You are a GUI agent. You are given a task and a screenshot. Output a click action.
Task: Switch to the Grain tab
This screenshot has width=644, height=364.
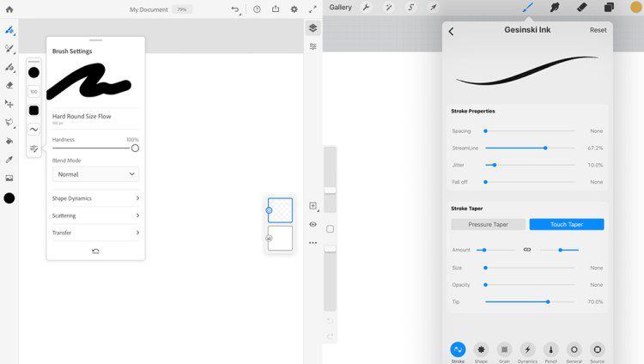pos(504,353)
